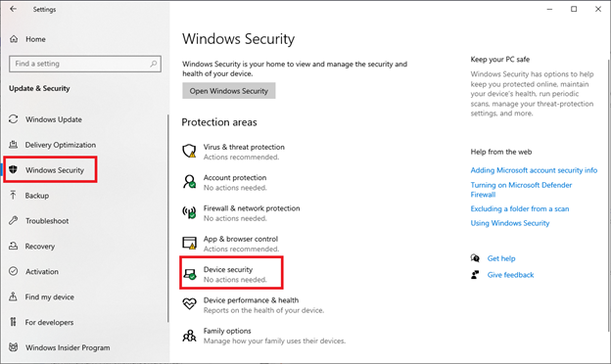
Task: Click the Device performance heart icon
Action: 189,304
